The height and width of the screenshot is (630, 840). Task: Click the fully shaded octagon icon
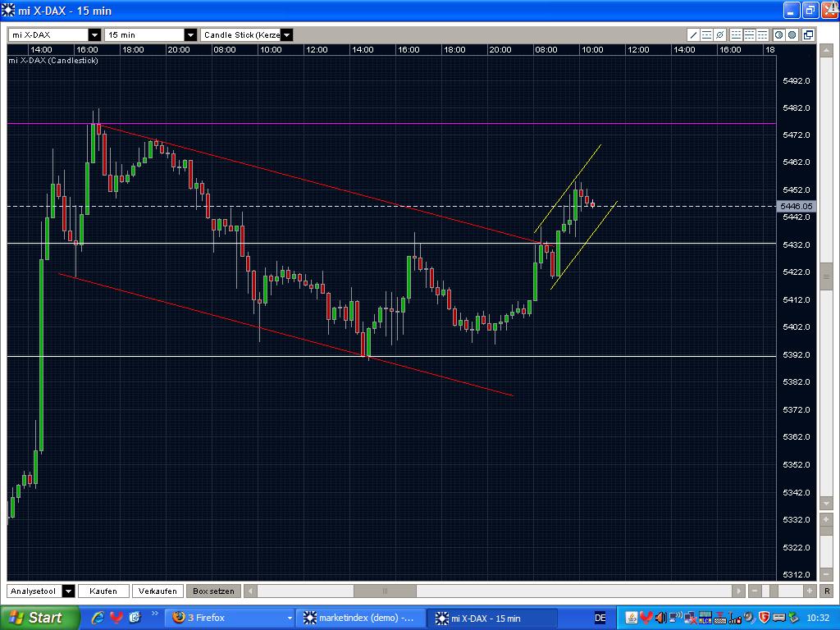[x=792, y=34]
